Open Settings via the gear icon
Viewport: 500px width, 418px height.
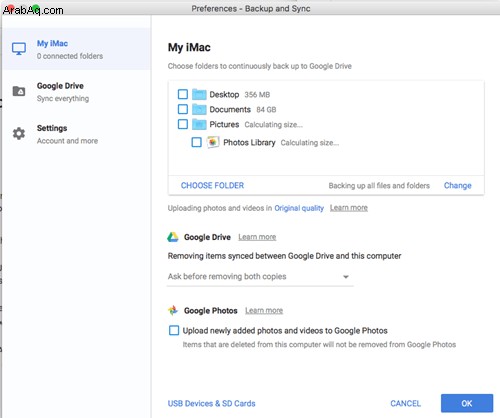click(19, 134)
